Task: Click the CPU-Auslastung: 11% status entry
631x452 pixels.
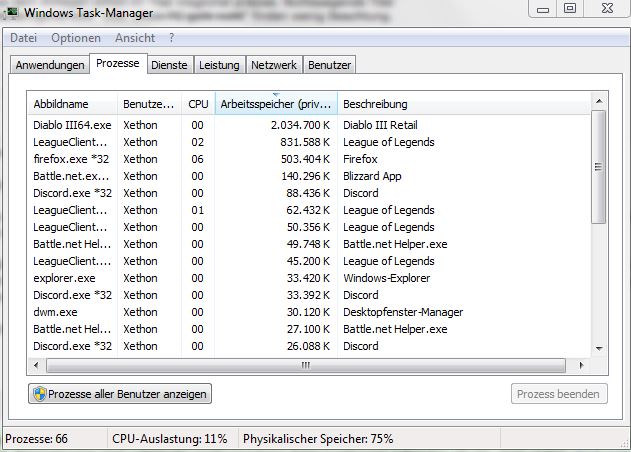Action: click(170, 439)
